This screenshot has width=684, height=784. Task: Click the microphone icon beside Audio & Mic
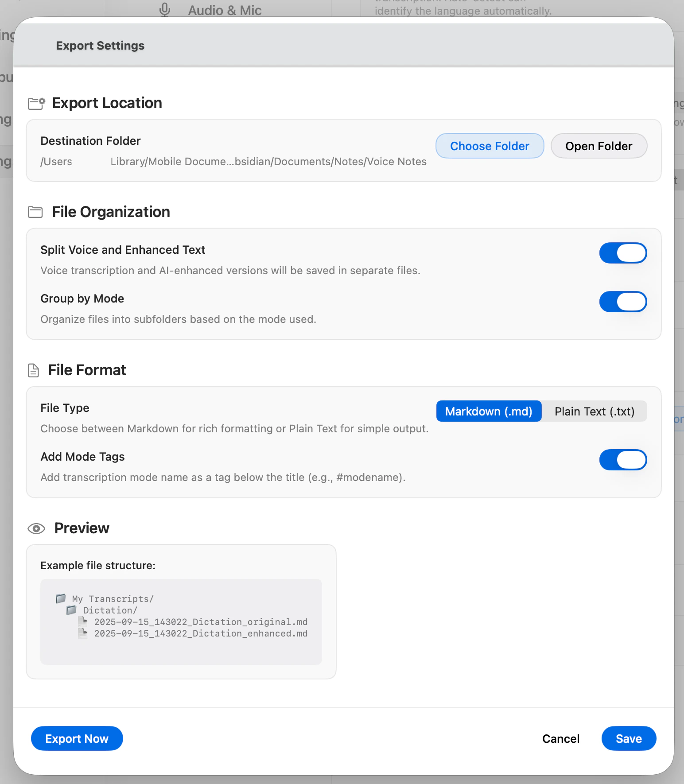pyautogui.click(x=165, y=9)
